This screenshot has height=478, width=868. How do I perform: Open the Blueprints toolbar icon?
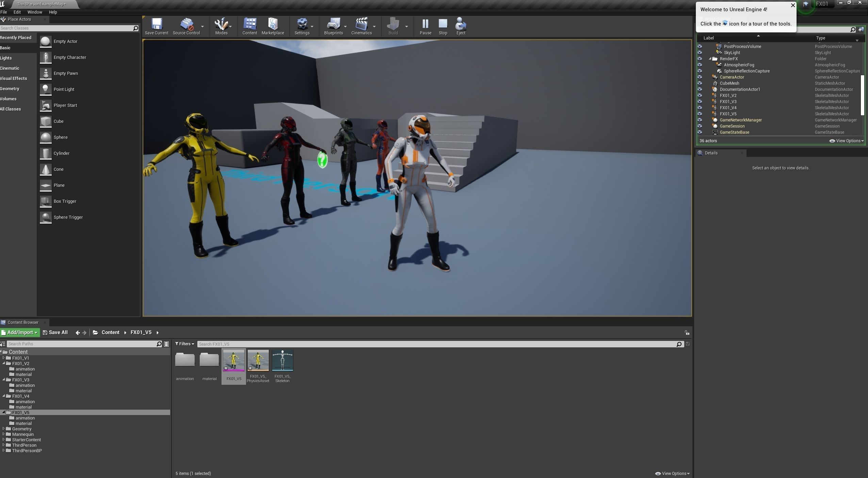click(x=333, y=26)
